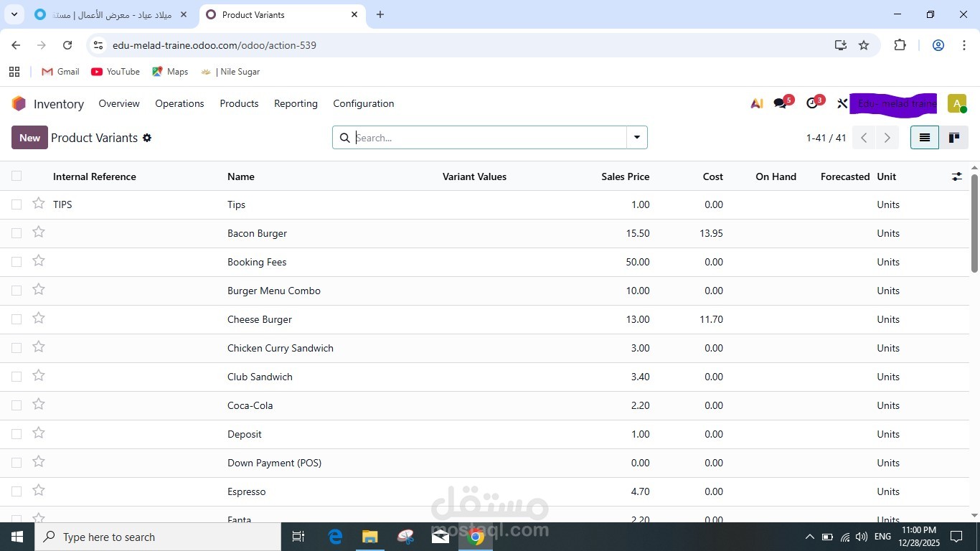Star the Burger Menu Combo product
Viewport: 980px width, 551px height.
(x=39, y=290)
